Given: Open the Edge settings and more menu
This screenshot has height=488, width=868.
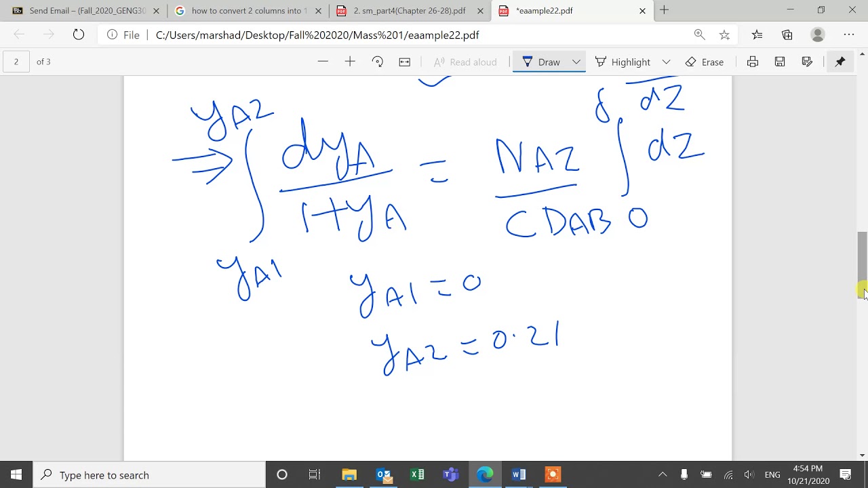Looking at the screenshot, I should [x=849, y=35].
